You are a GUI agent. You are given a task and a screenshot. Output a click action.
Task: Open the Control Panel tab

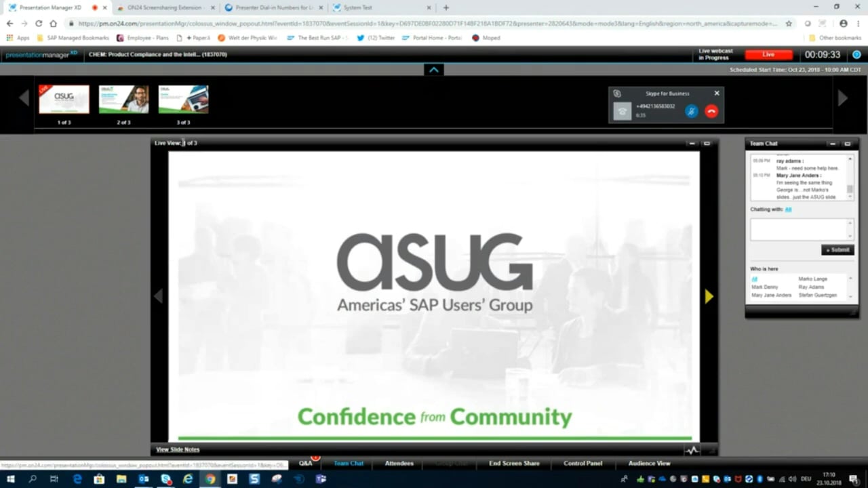click(583, 463)
